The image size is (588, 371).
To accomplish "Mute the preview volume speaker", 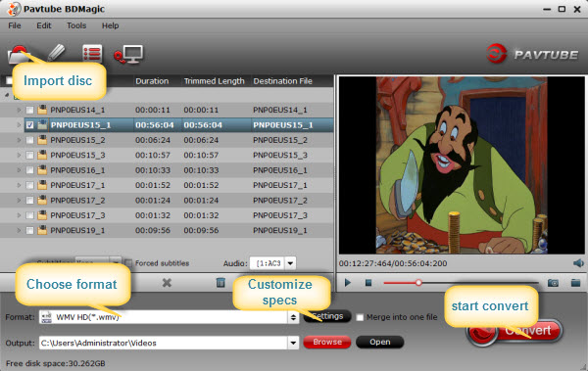I will tap(578, 263).
